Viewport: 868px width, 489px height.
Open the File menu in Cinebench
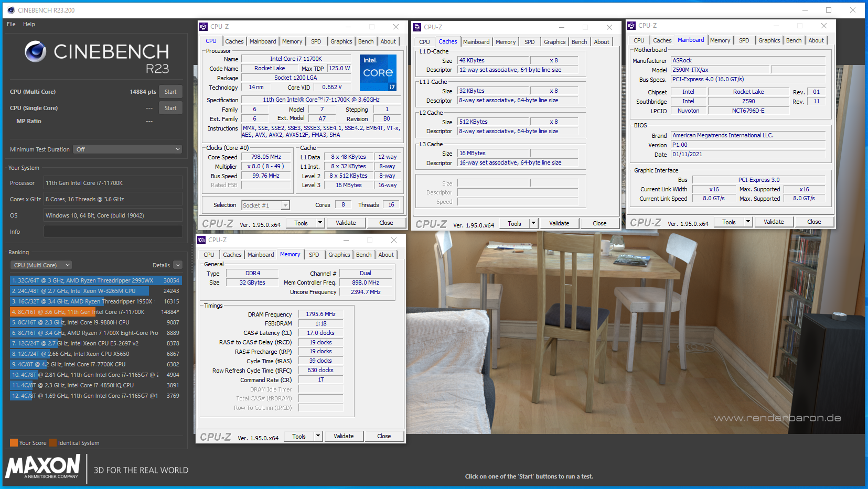tap(11, 24)
